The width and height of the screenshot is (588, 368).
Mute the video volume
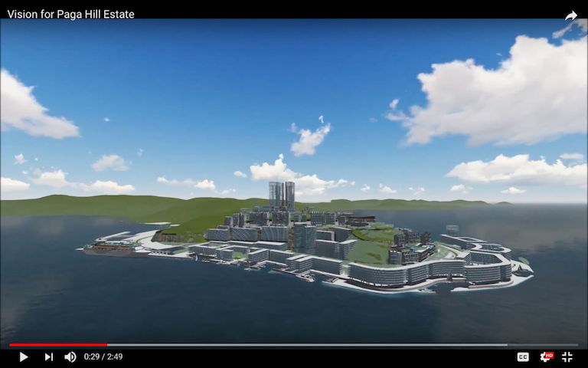[70, 356]
